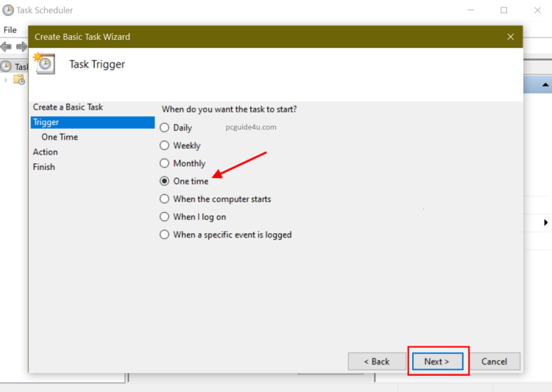Pick "When the computer starts" option
Image resolution: width=552 pixels, height=392 pixels.
165,199
